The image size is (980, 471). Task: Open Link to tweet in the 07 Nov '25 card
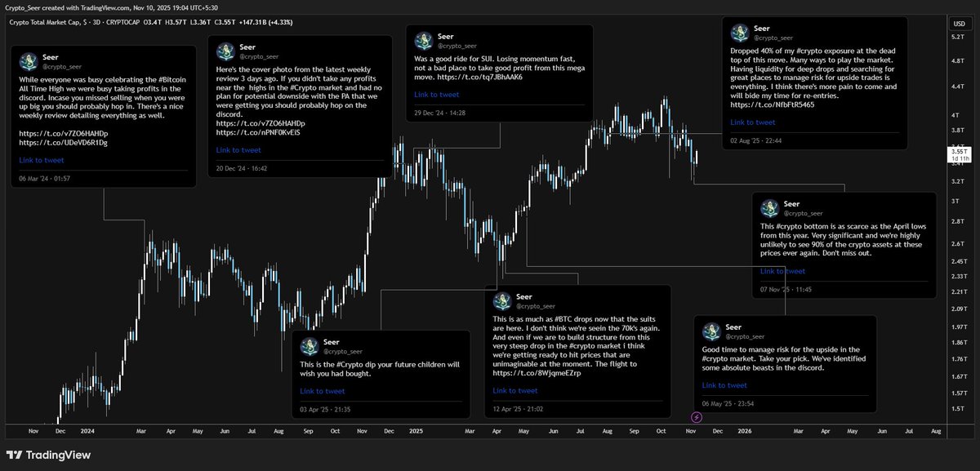pos(782,271)
